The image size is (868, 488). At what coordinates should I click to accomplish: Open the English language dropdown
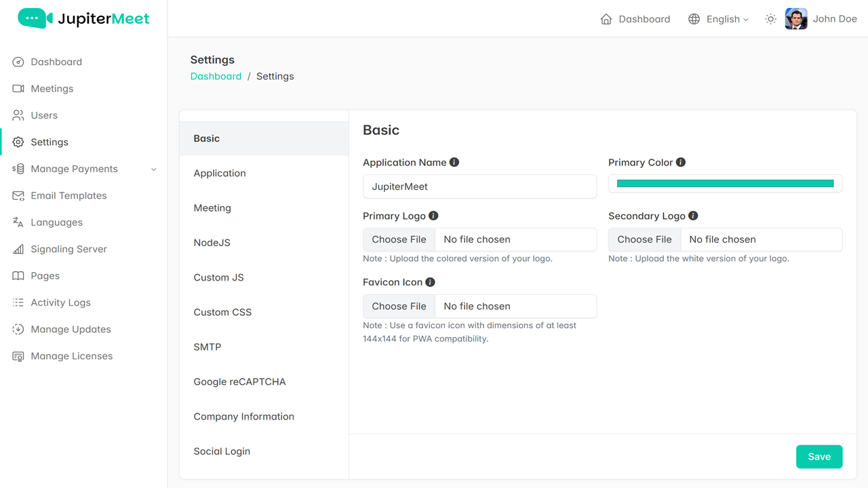(718, 19)
